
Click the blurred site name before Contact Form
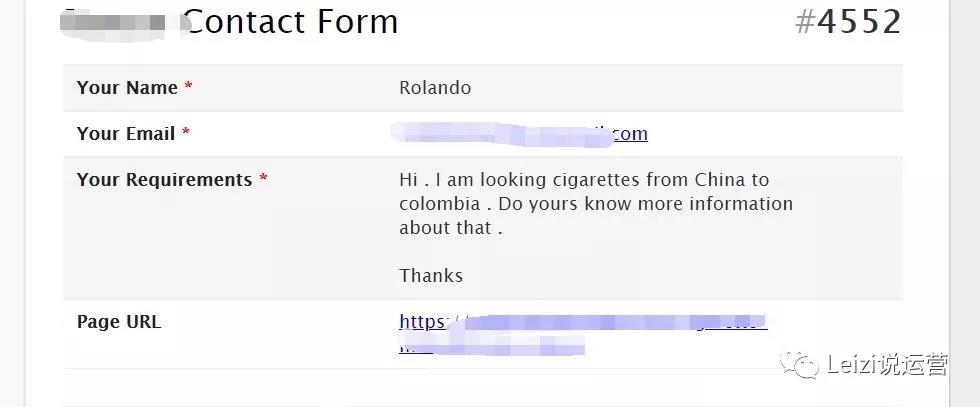pos(124,24)
